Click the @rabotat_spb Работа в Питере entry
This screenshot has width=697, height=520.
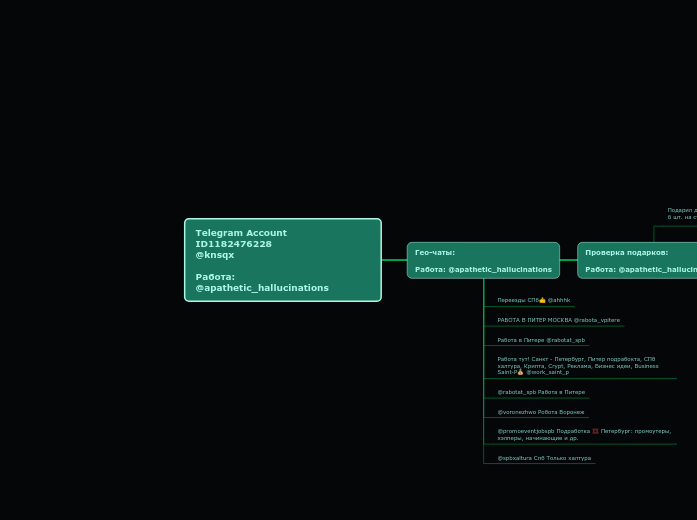pos(541,392)
